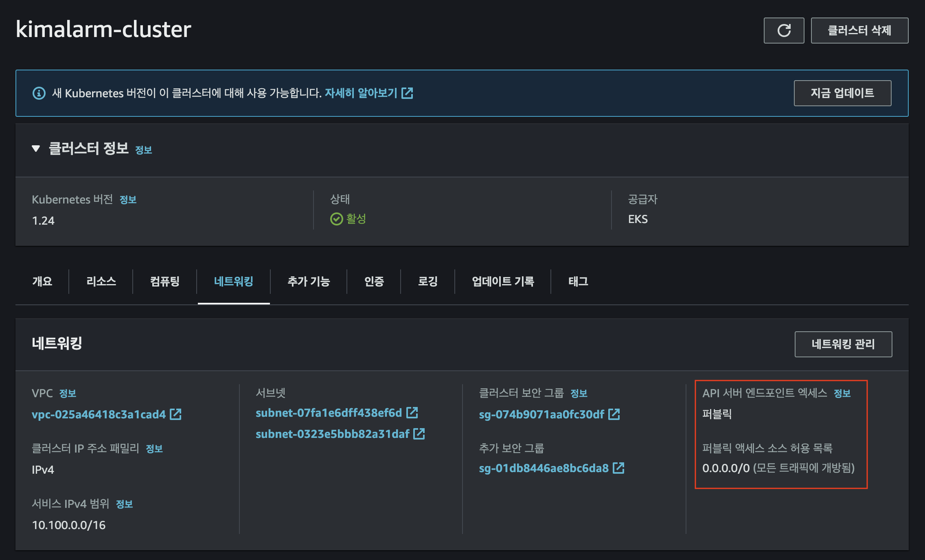Click the 네트워킹 관리 button
925x560 pixels.
(x=843, y=344)
